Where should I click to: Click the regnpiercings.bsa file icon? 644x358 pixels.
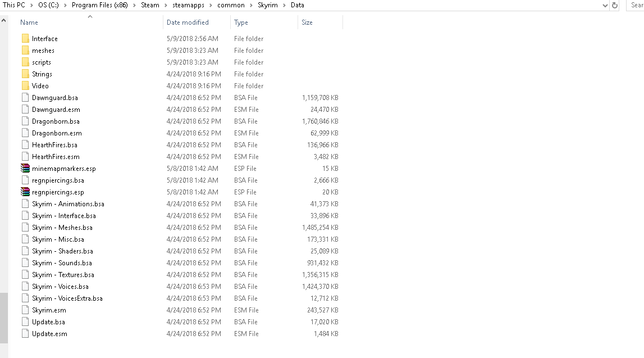(25, 180)
